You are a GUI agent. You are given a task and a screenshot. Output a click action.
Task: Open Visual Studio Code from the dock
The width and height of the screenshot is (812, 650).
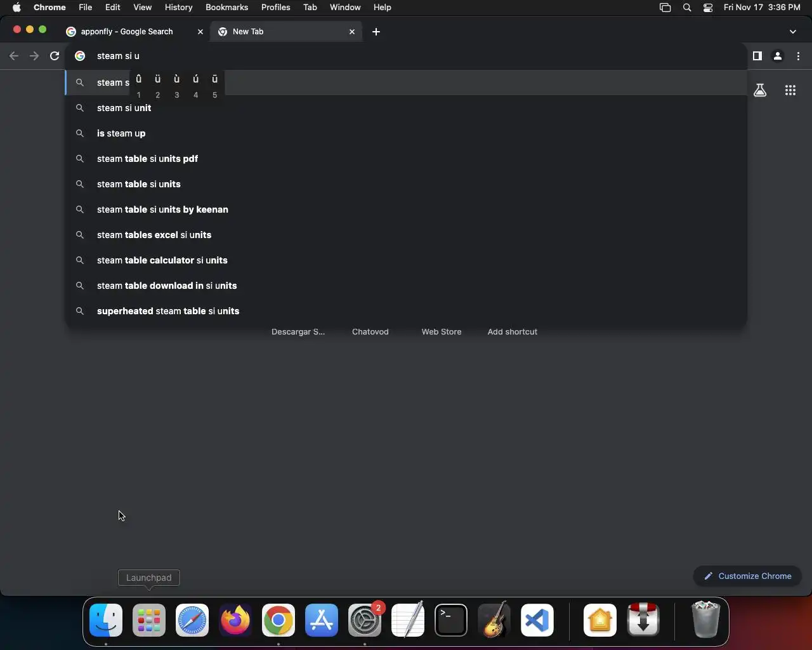(x=537, y=620)
